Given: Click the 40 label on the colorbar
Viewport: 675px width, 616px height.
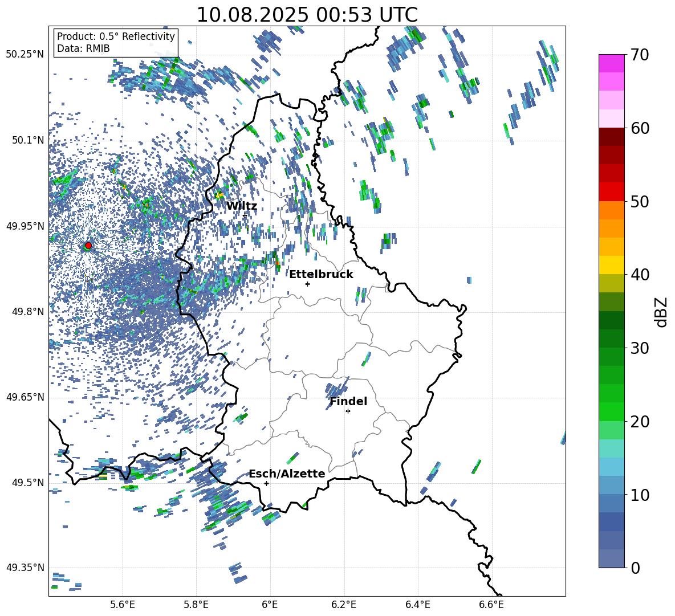Looking at the screenshot, I should [640, 275].
